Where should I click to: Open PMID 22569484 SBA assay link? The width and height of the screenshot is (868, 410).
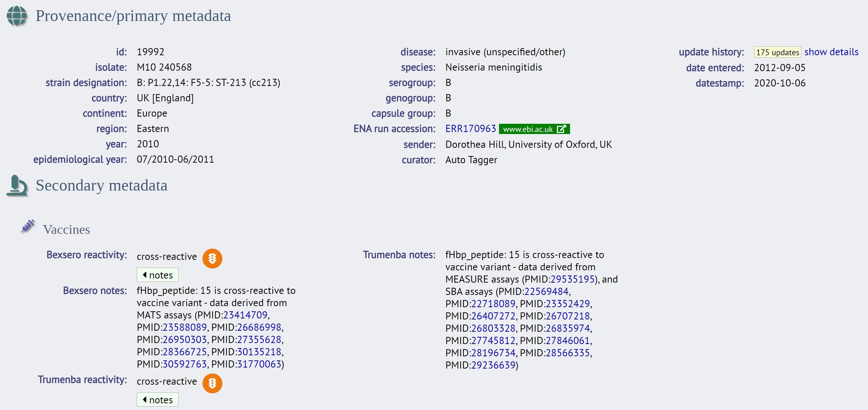[x=546, y=291]
